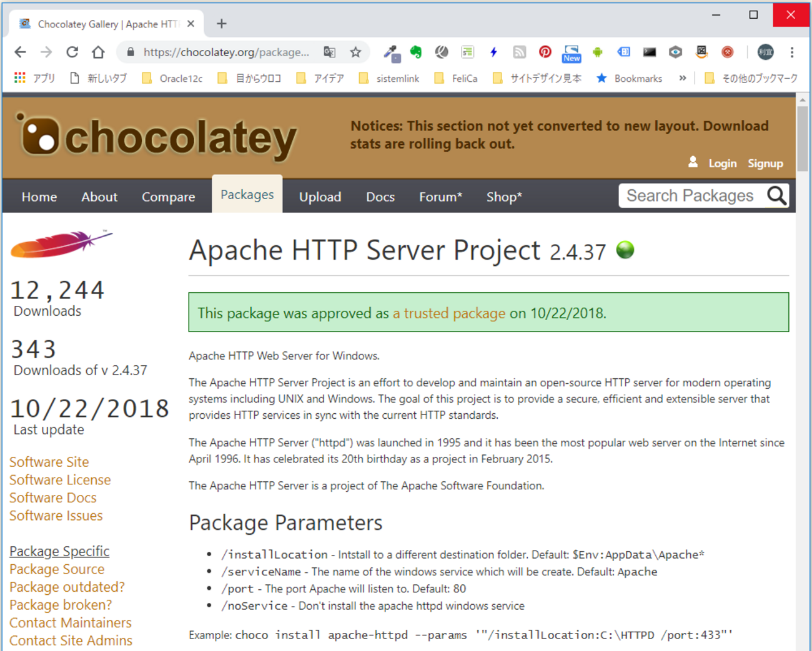Open the Contact Maintainers link
812x651 pixels.
[71, 623]
